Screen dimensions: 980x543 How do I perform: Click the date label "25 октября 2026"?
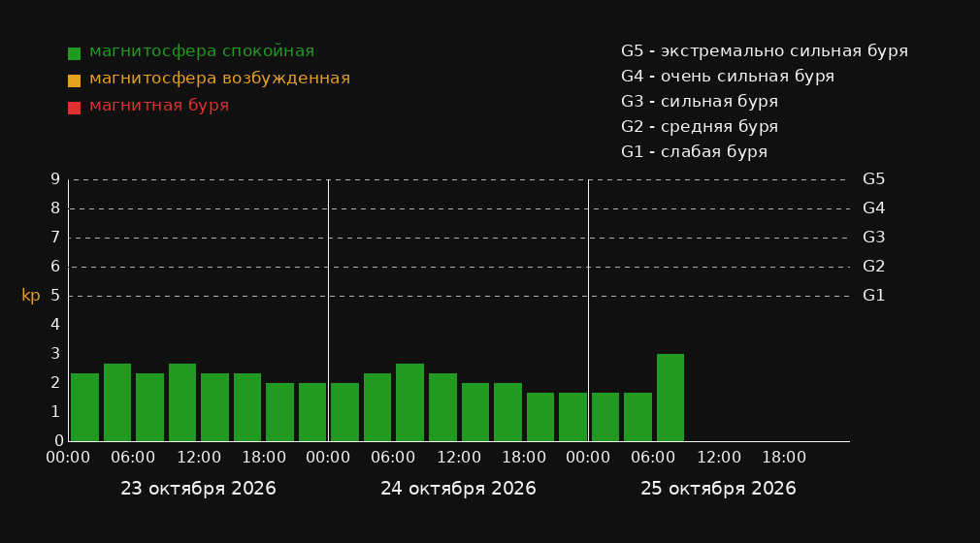click(x=718, y=489)
